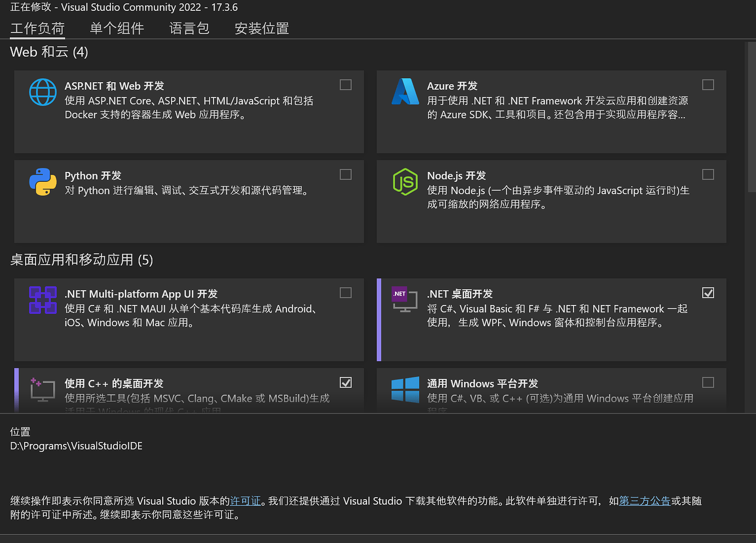Viewport: 756px width, 543px height.
Task: Check the Node.js 开发 workload
Action: (x=708, y=175)
